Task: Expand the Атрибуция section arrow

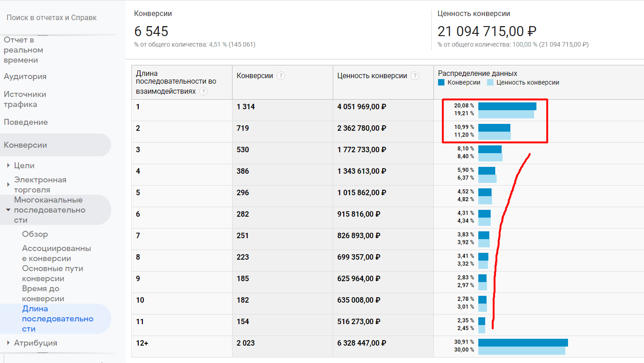Action: (8, 343)
